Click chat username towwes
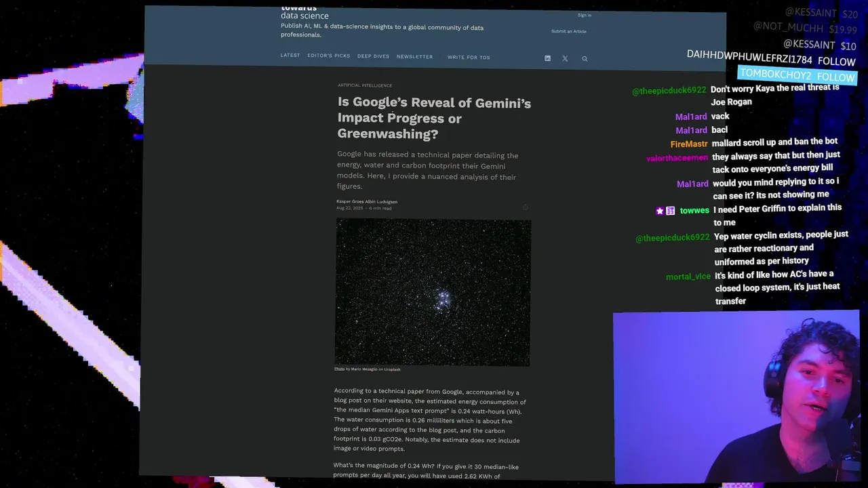Image resolution: width=868 pixels, height=488 pixels. pos(694,211)
